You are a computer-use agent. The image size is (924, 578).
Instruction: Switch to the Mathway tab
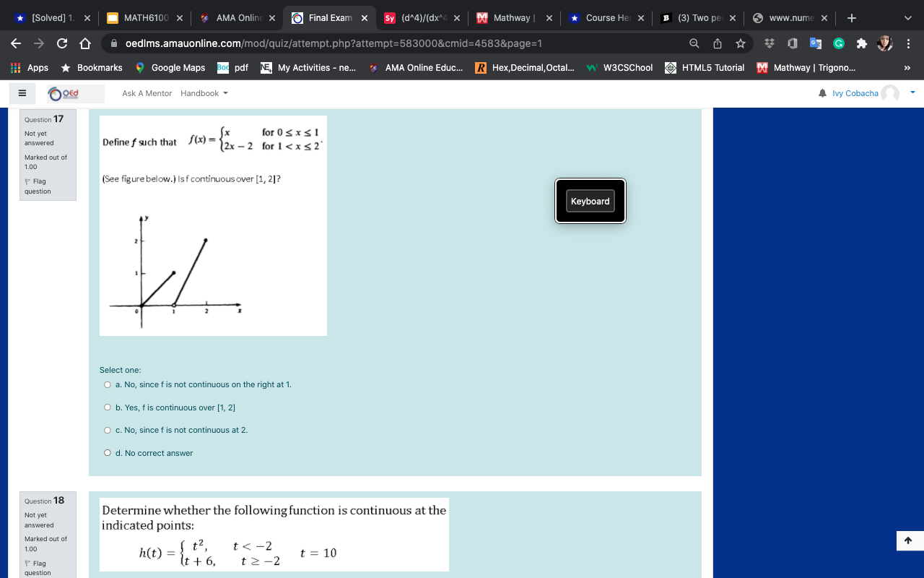click(x=514, y=17)
